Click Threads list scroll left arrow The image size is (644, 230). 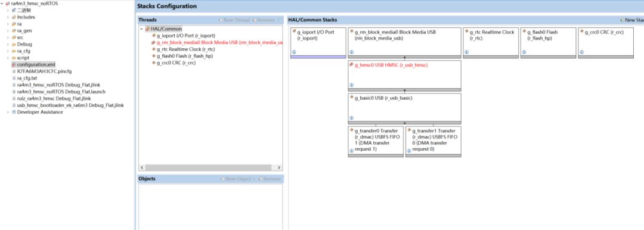pos(142,167)
